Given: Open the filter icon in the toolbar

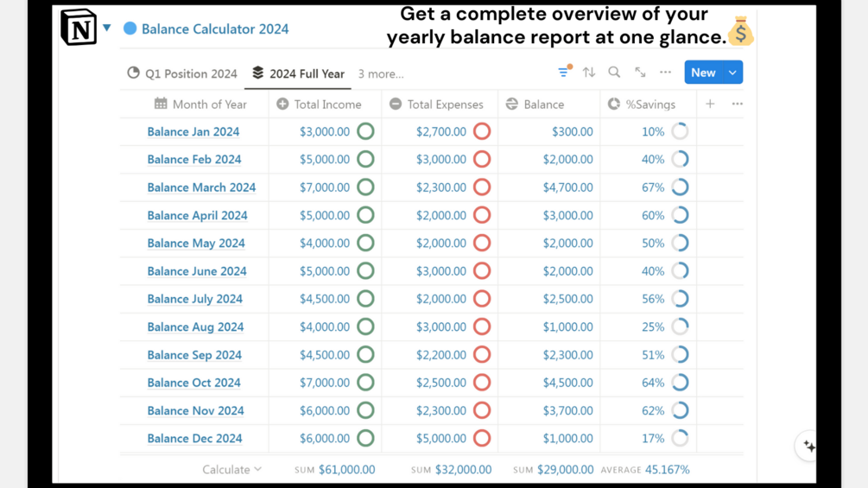Looking at the screenshot, I should [x=564, y=72].
